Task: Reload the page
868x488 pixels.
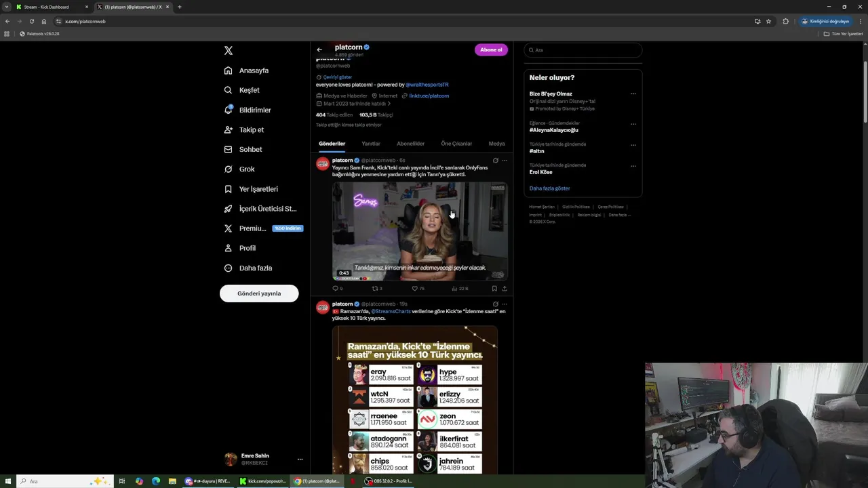Action: (x=31, y=21)
